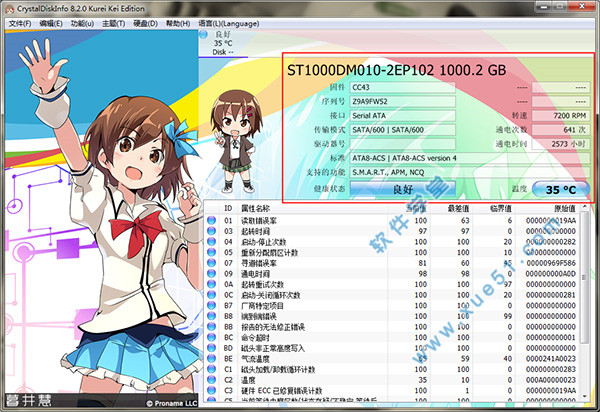Click the standard field ATA8-ACS version 4
Image resolution: width=600 pixels, height=412 pixels.
470,158
